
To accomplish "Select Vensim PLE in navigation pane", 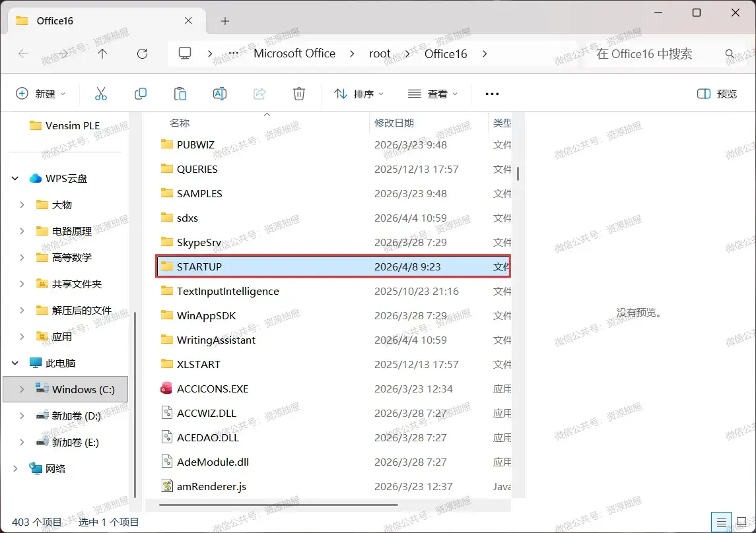I will (x=65, y=126).
